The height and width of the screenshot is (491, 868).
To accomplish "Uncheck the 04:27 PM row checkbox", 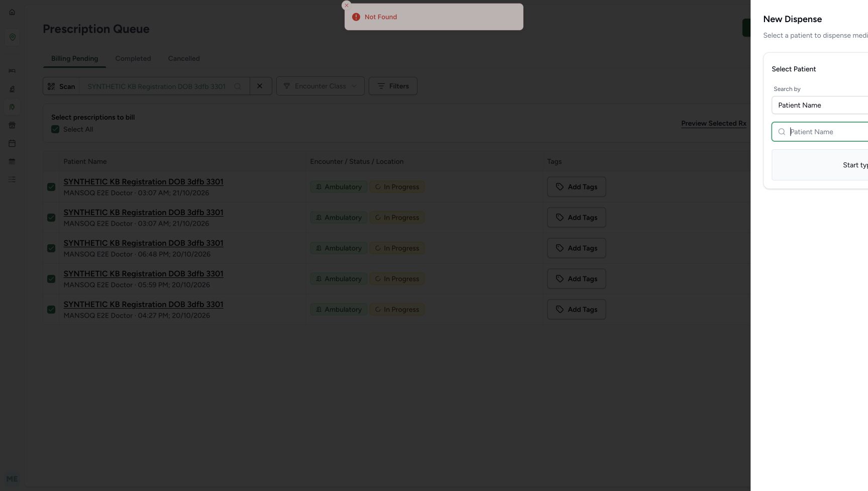I will coord(51,310).
